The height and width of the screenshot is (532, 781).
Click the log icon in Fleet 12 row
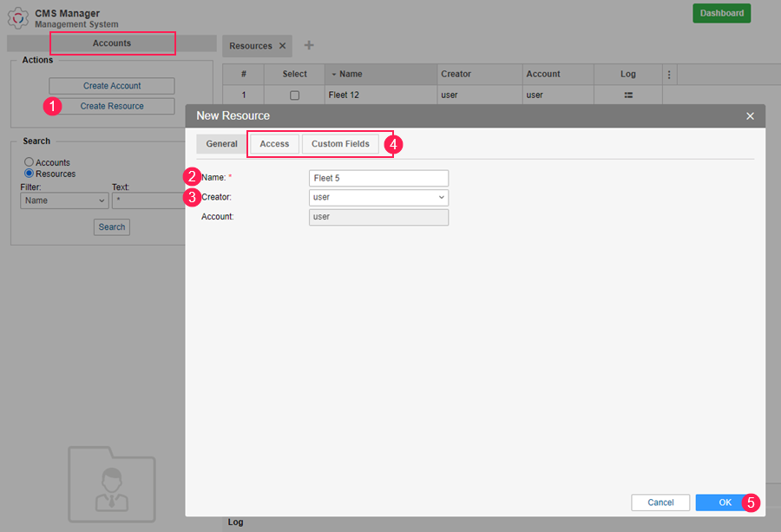628,95
